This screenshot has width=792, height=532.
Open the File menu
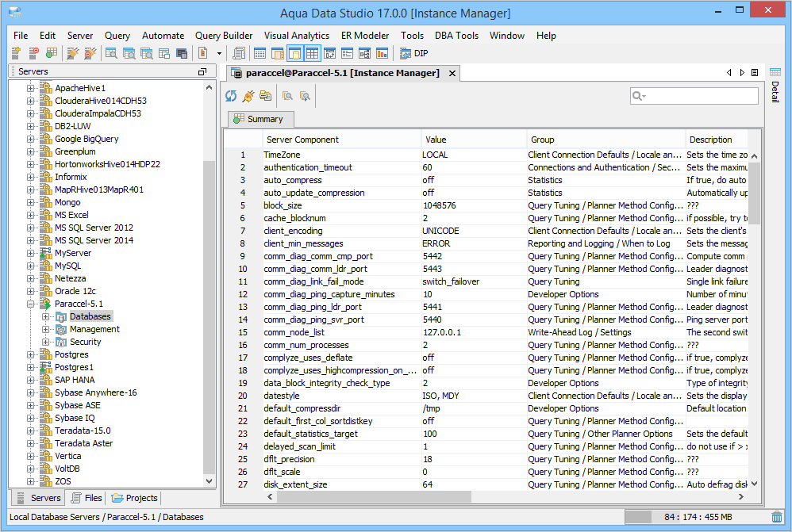(21, 36)
